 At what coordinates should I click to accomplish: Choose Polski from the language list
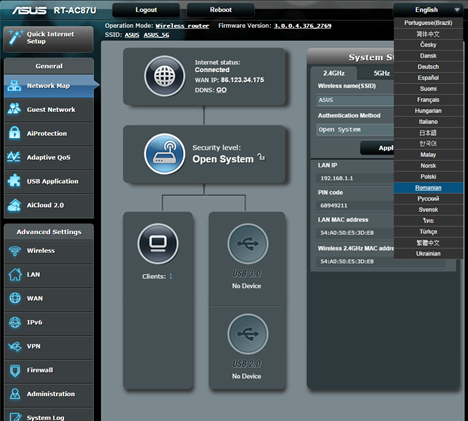click(x=428, y=177)
